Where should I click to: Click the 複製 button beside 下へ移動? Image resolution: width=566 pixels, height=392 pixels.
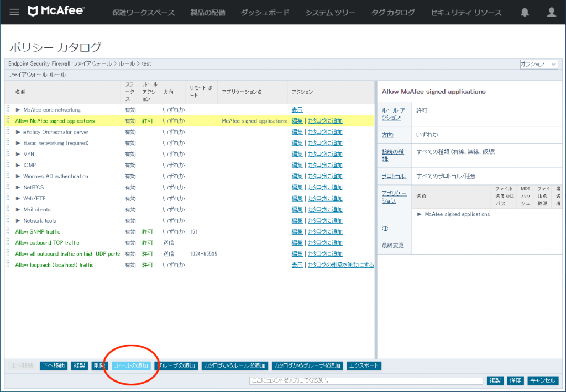(80, 365)
